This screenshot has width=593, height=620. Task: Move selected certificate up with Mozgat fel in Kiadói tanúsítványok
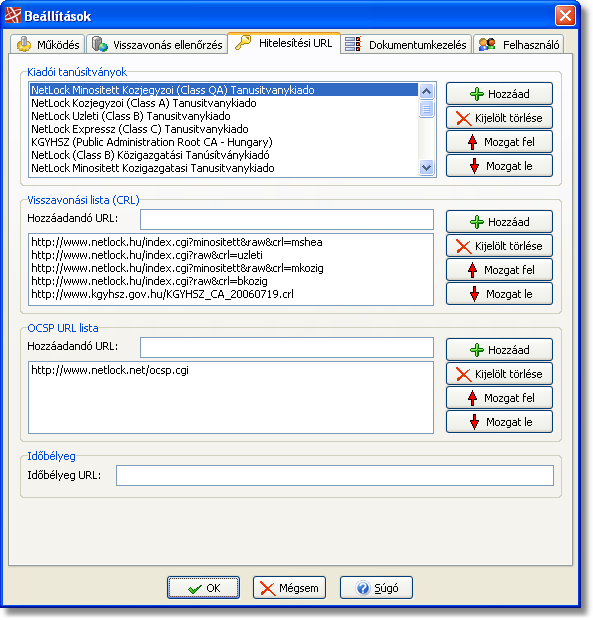point(499,142)
